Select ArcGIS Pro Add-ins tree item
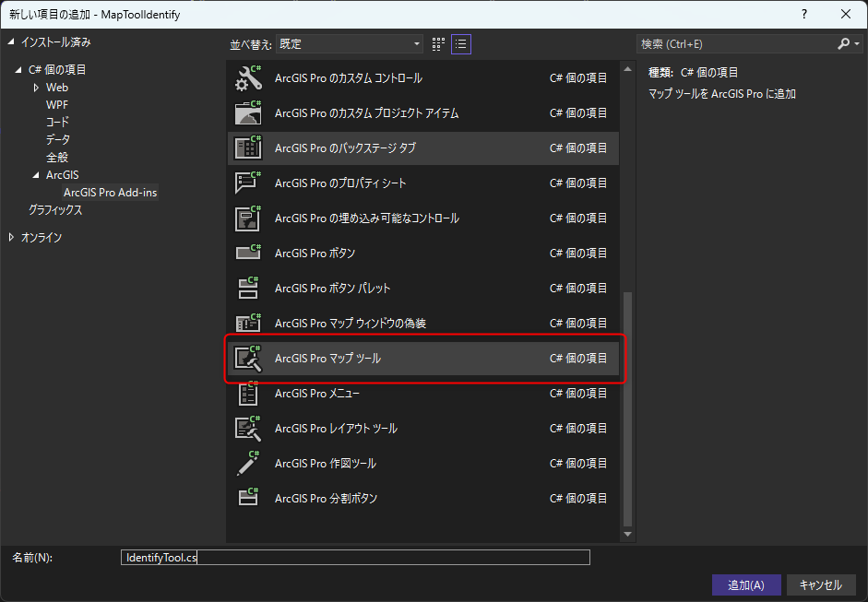868x602 pixels. click(x=110, y=193)
